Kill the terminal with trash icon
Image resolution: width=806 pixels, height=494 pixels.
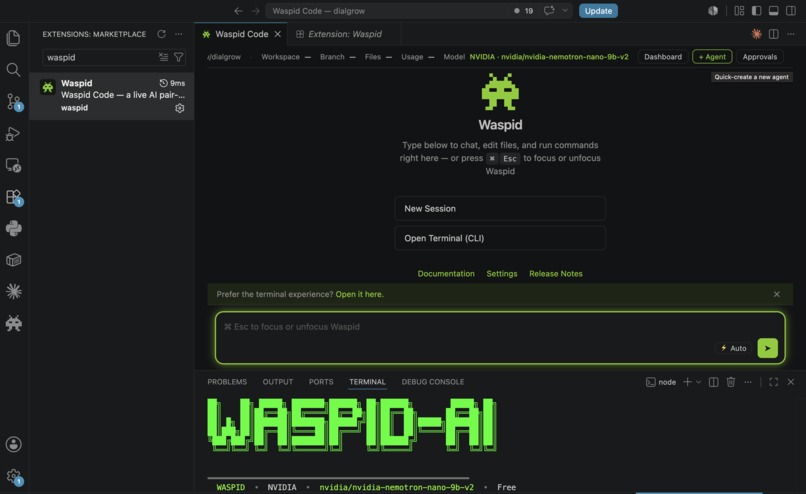(x=730, y=382)
